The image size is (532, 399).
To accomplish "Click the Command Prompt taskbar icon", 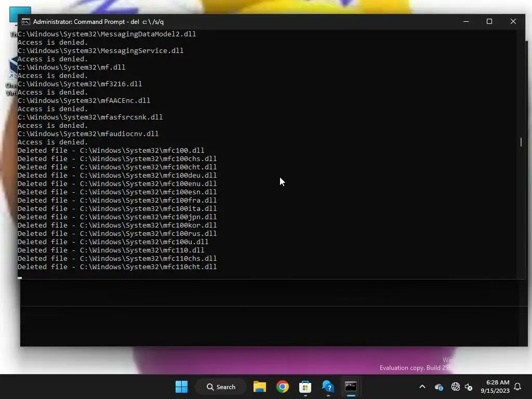I will pos(351,387).
